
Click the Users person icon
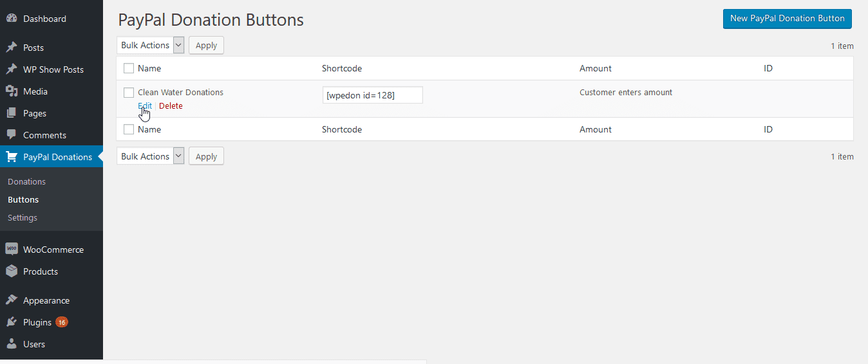point(12,344)
